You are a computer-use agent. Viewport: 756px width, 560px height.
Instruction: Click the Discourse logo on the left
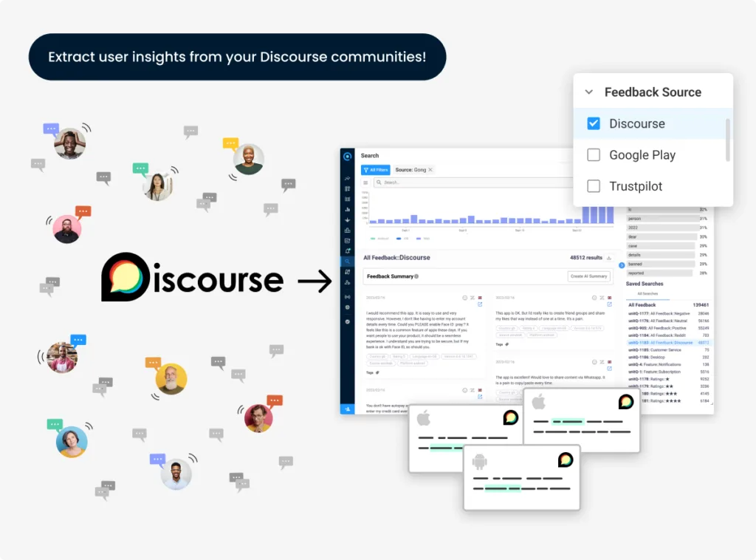pos(193,277)
